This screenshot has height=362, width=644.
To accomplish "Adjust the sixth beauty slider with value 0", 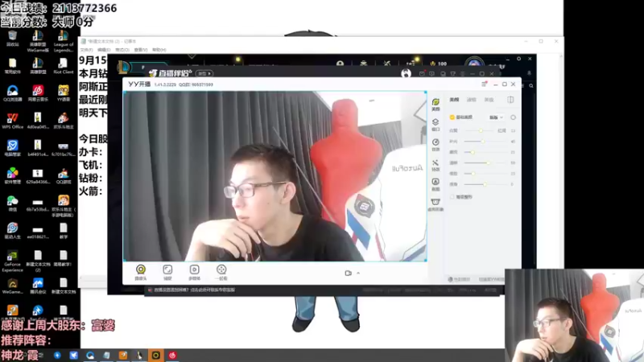I will (485, 184).
